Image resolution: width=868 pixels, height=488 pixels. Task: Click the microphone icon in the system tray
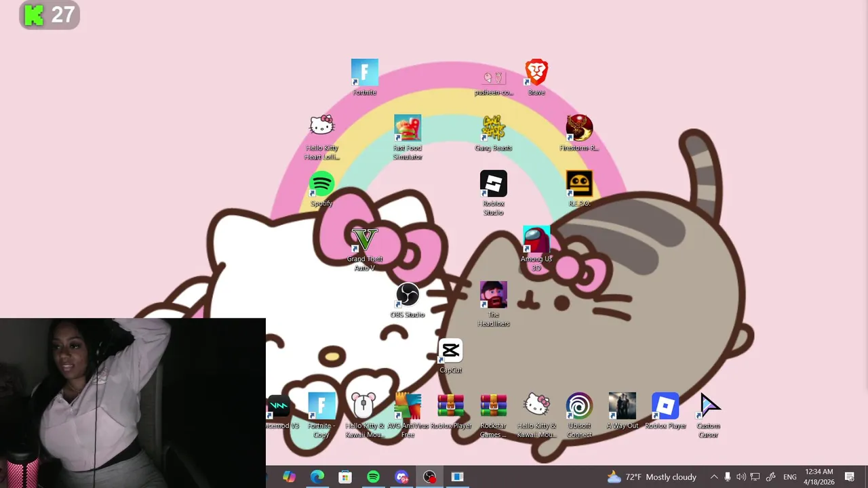coord(728,477)
